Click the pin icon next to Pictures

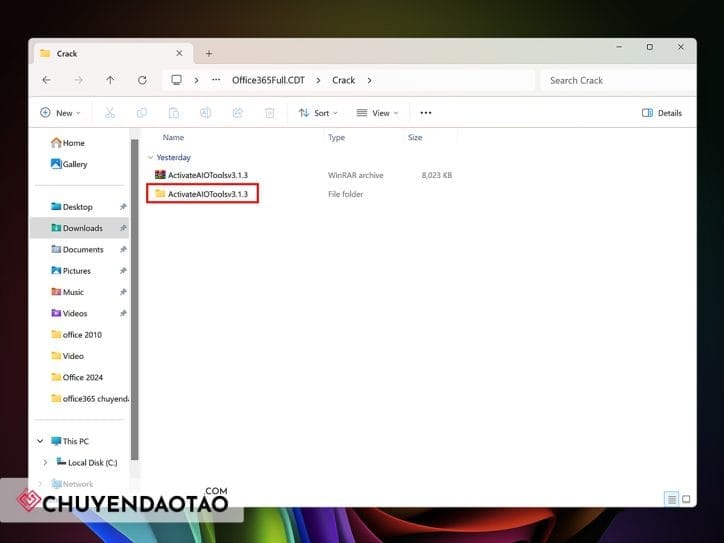click(x=123, y=271)
